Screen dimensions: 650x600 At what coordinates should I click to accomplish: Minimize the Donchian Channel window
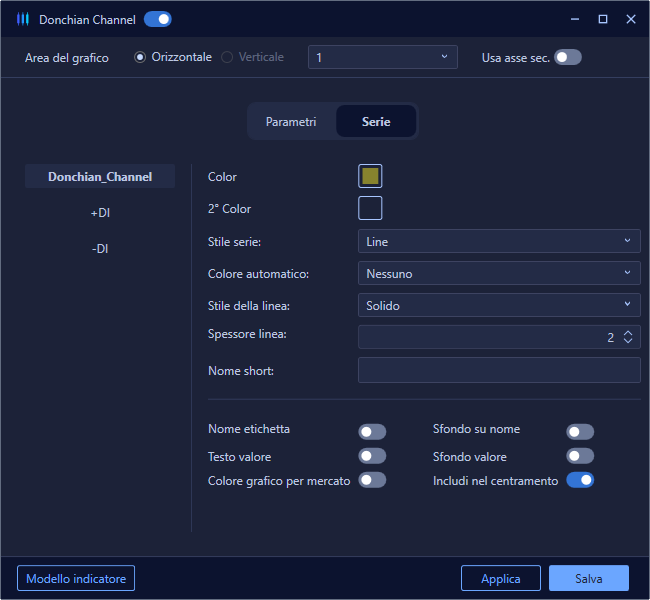pyautogui.click(x=575, y=19)
